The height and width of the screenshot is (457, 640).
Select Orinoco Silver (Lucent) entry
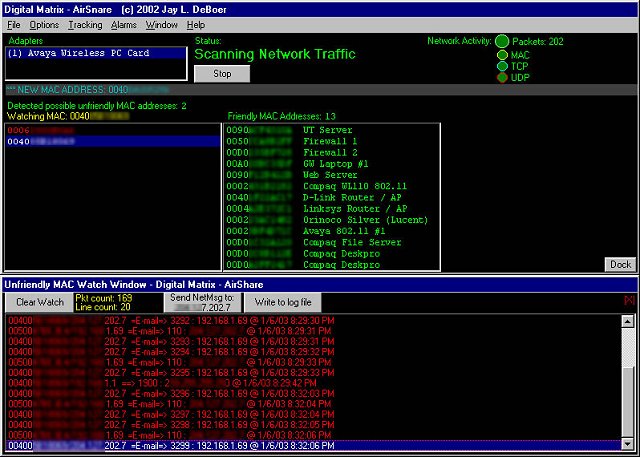331,220
